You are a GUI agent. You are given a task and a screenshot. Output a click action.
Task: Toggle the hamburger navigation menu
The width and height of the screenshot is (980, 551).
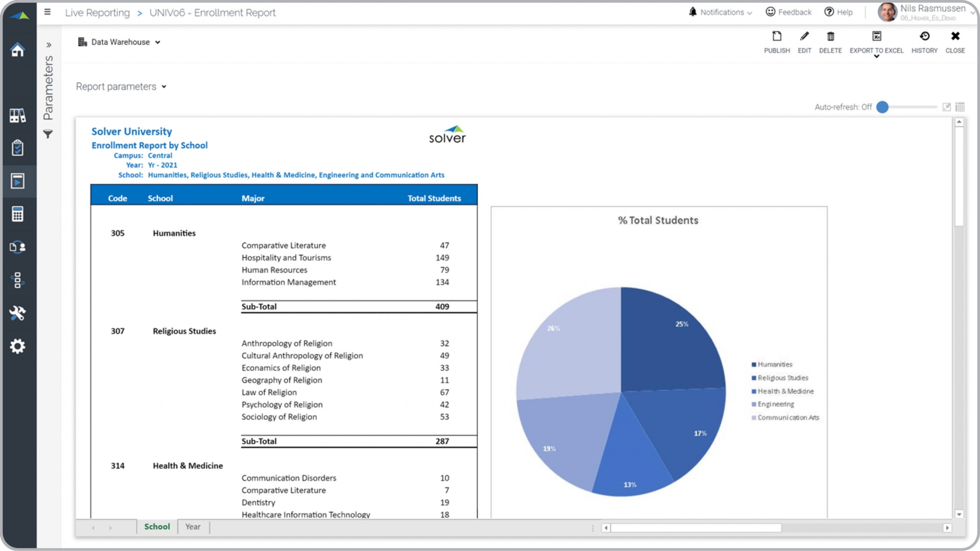point(47,12)
